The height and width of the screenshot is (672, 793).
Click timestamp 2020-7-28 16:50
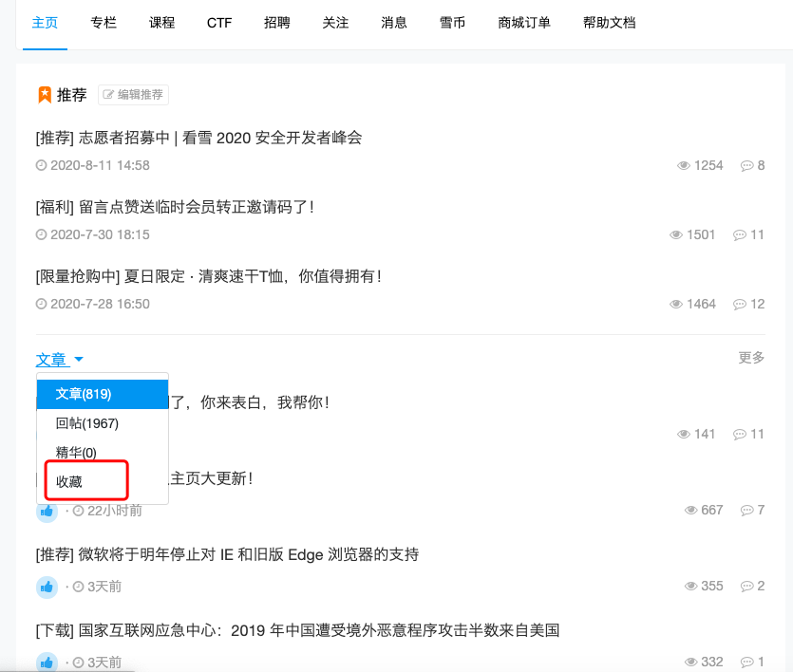point(100,304)
